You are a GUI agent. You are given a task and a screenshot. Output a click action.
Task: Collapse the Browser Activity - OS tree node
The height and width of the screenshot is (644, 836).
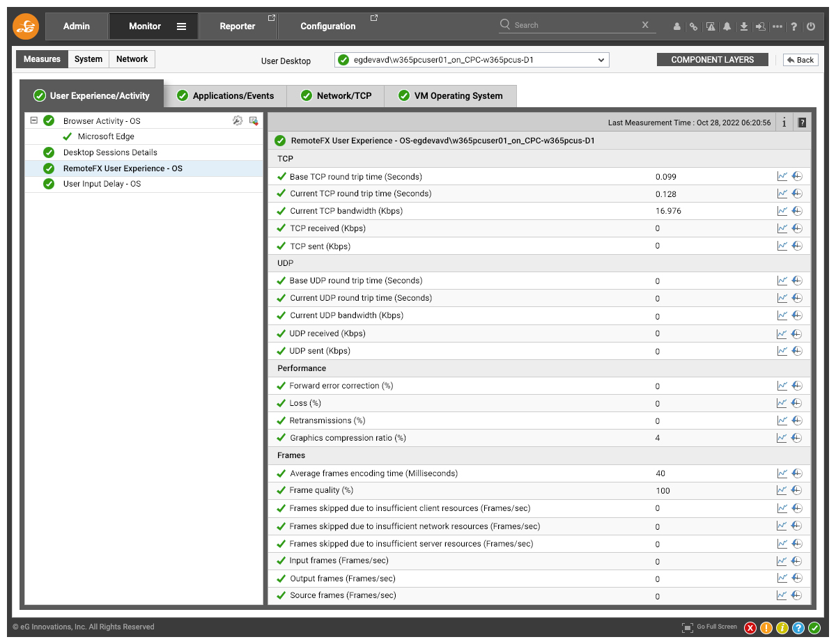click(33, 120)
